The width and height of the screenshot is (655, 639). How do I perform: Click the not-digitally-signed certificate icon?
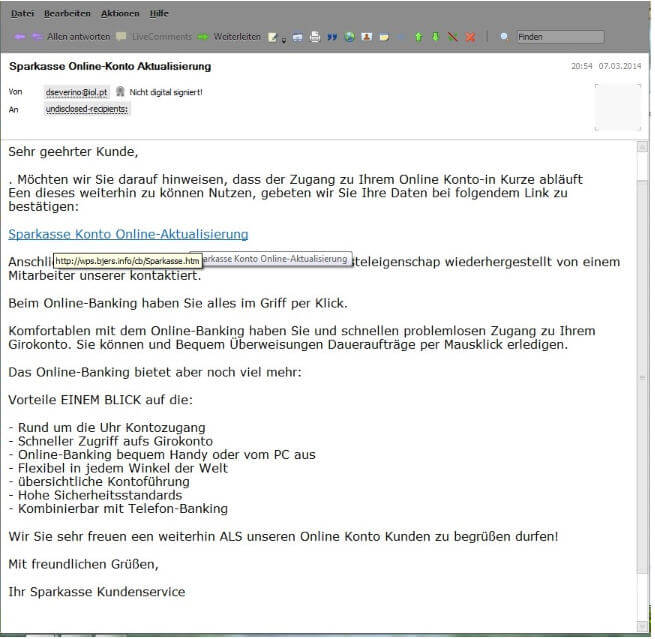[120, 91]
